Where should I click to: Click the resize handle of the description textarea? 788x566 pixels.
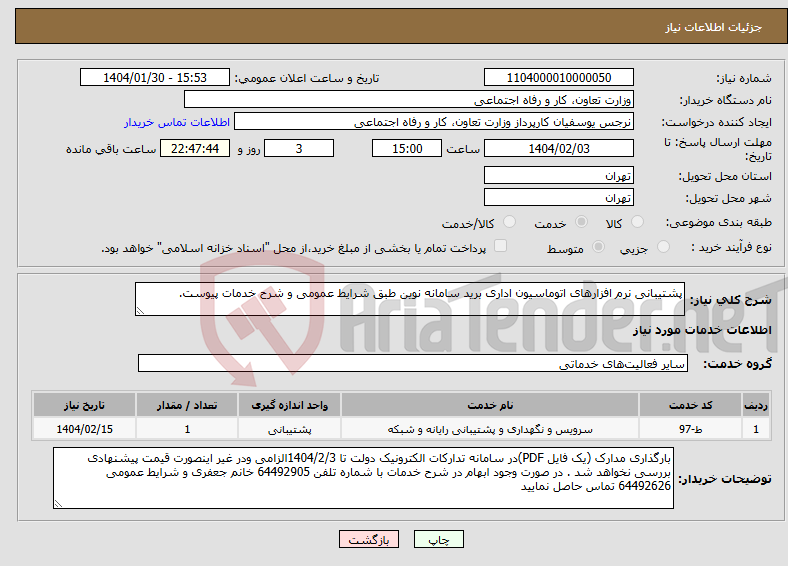point(140,311)
